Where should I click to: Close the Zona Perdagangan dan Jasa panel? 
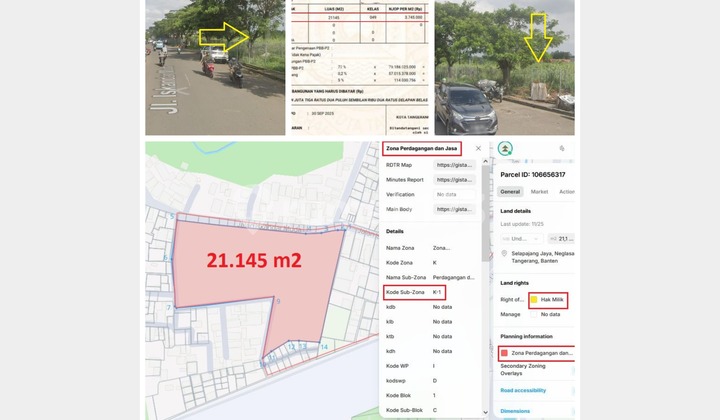(x=478, y=149)
